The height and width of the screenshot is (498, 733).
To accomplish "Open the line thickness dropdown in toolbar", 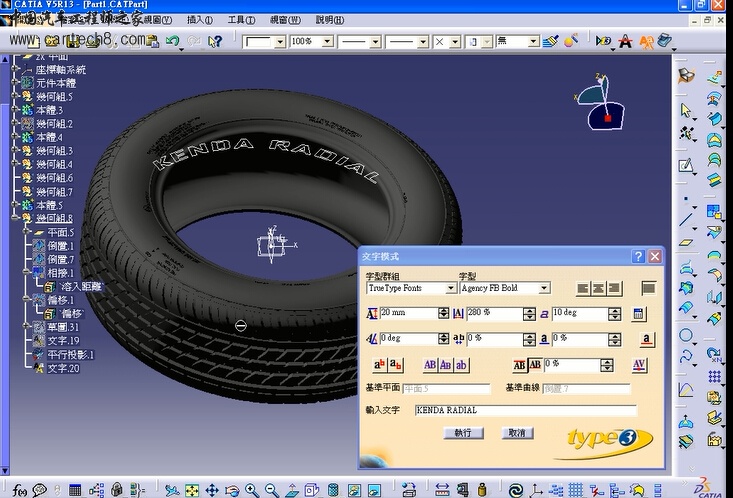I will coord(374,42).
